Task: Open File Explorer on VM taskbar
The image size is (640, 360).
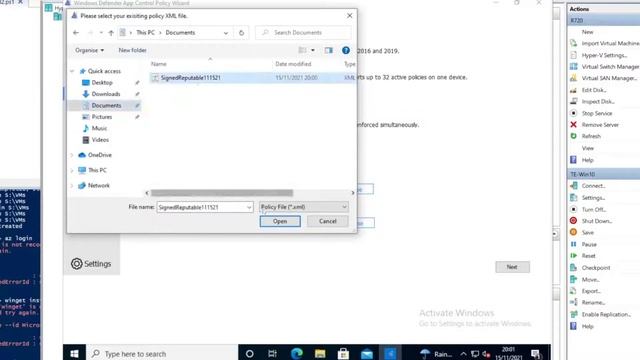Action: point(320,353)
